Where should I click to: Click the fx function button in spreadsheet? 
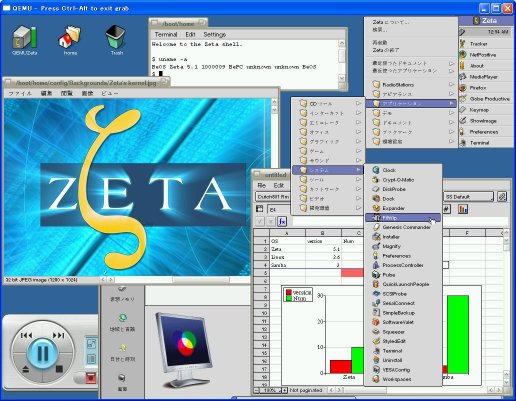coord(282,221)
